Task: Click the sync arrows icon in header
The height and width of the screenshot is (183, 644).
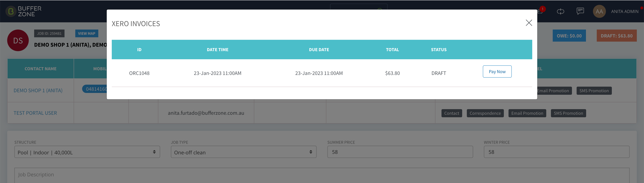Action: click(560, 12)
